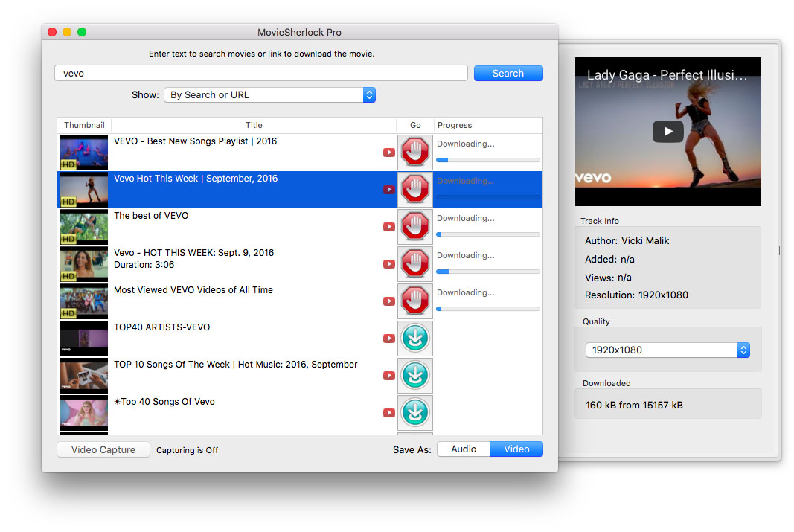Click Resolution: 1920x1080 in Track Info

[x=636, y=295]
